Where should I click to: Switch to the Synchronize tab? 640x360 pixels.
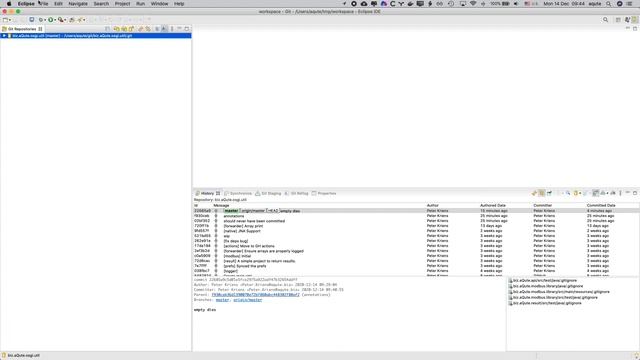[x=238, y=193]
